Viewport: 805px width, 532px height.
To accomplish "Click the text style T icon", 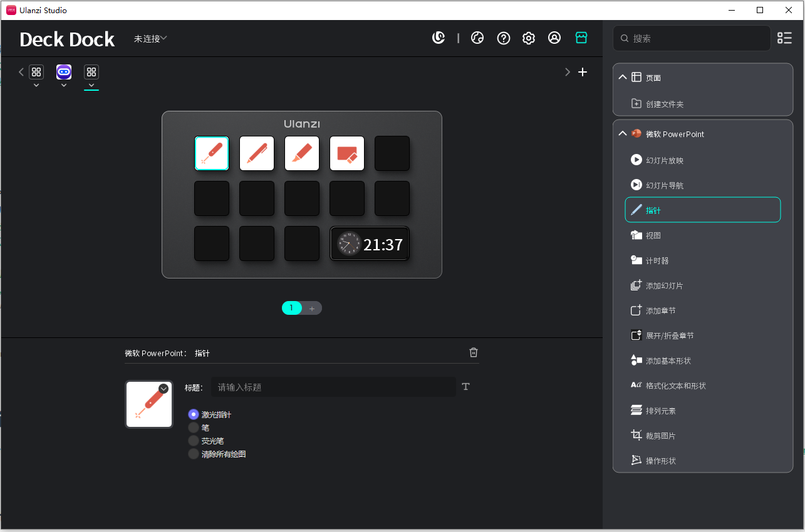I will 465,387.
